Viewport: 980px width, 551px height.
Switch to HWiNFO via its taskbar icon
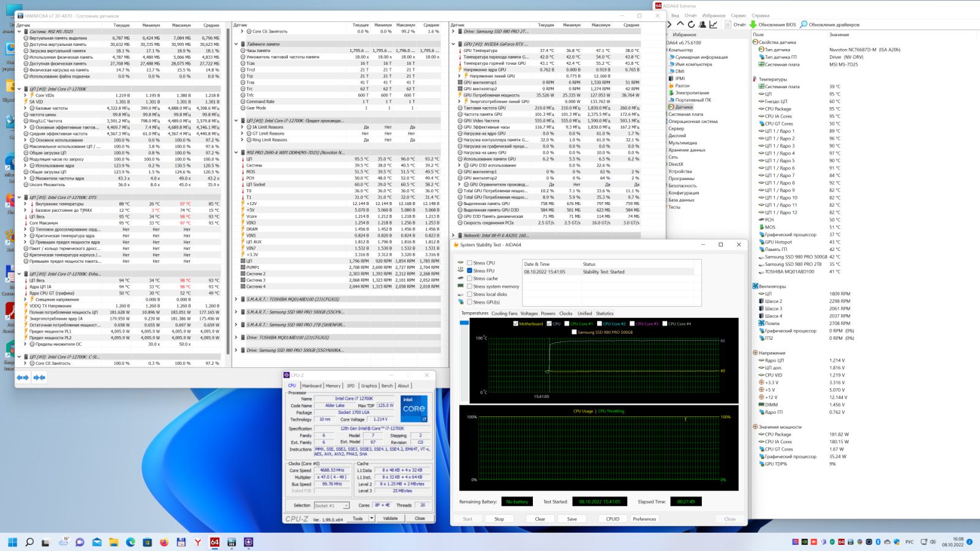[x=232, y=542]
